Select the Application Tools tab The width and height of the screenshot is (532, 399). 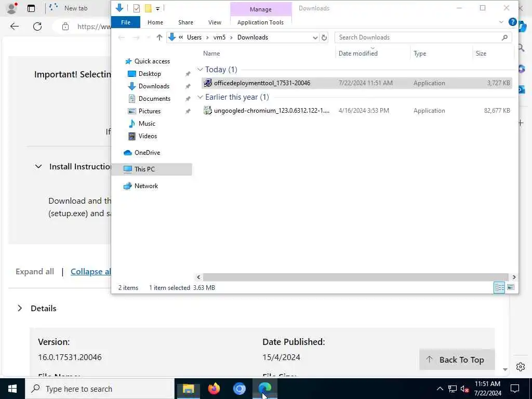(x=260, y=22)
